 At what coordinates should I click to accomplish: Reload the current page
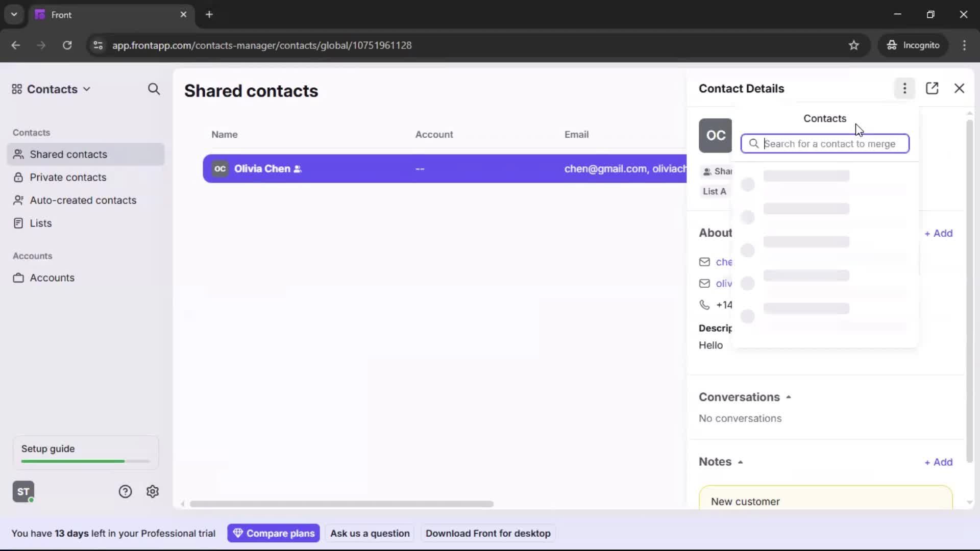coord(67,45)
